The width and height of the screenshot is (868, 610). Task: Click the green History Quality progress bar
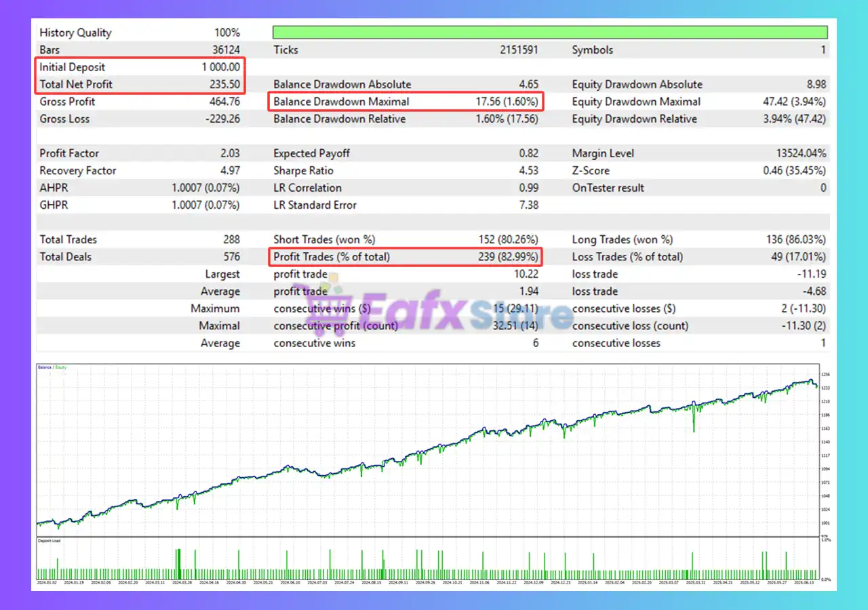pos(549,33)
